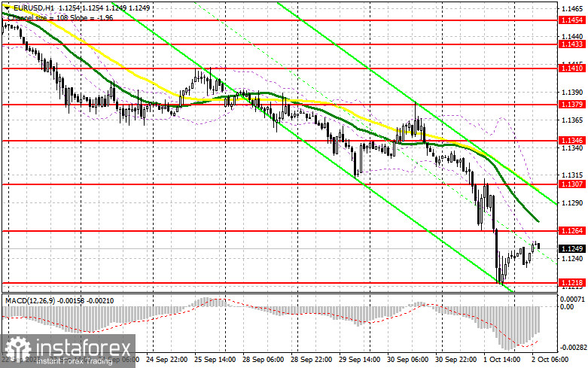Click the 29 Sep 14:00 time label

[x=359, y=360]
